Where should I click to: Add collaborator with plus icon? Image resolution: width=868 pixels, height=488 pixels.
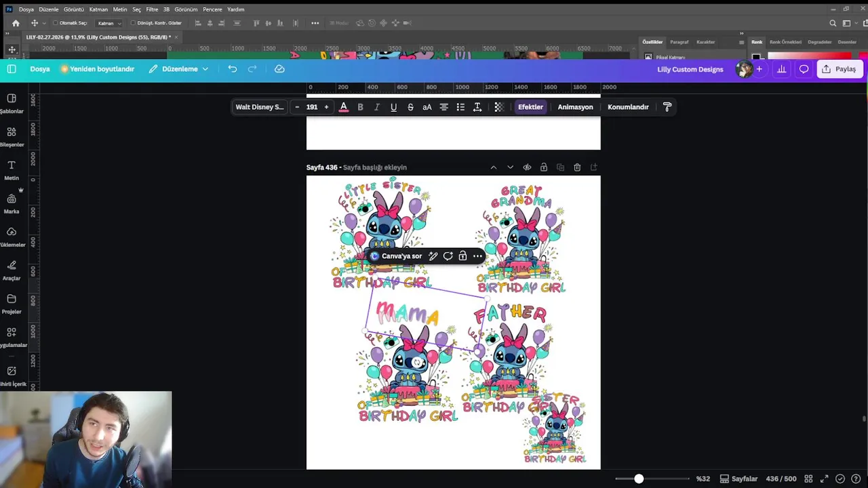[x=759, y=69]
